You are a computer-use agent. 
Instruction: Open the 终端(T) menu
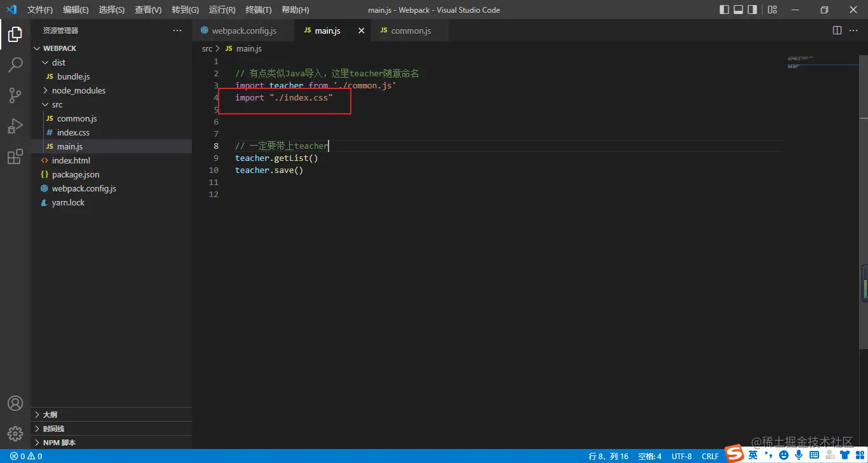click(259, 10)
